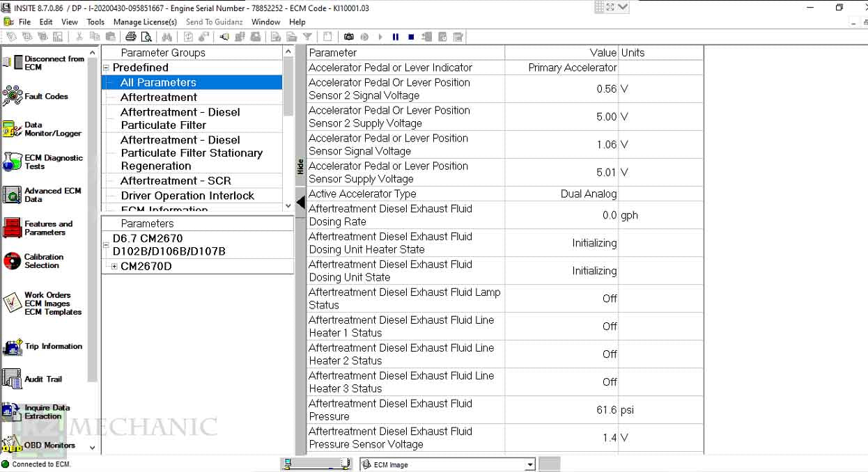This screenshot has height=472, width=868.
Task: Click the scissors Cut toolbar icon
Action: (80, 37)
